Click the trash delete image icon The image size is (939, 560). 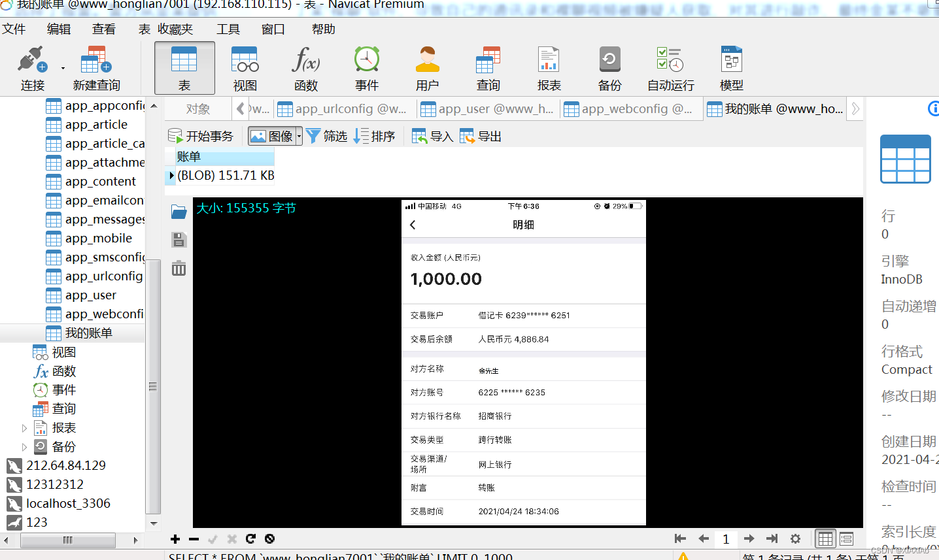[x=179, y=268]
